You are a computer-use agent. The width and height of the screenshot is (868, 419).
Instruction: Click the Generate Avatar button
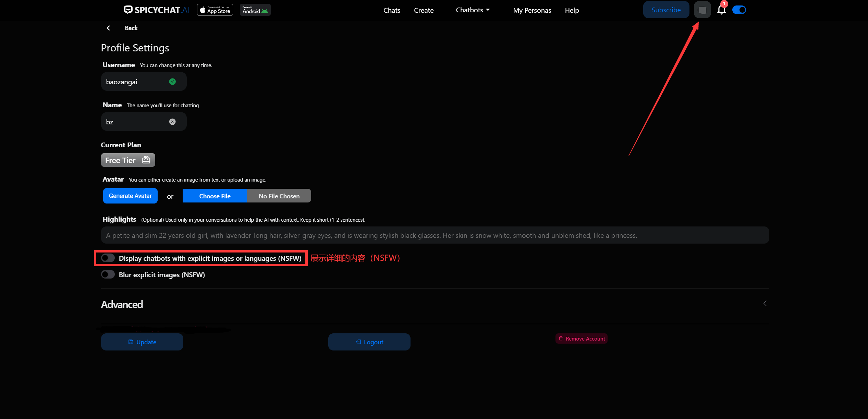[x=130, y=196]
